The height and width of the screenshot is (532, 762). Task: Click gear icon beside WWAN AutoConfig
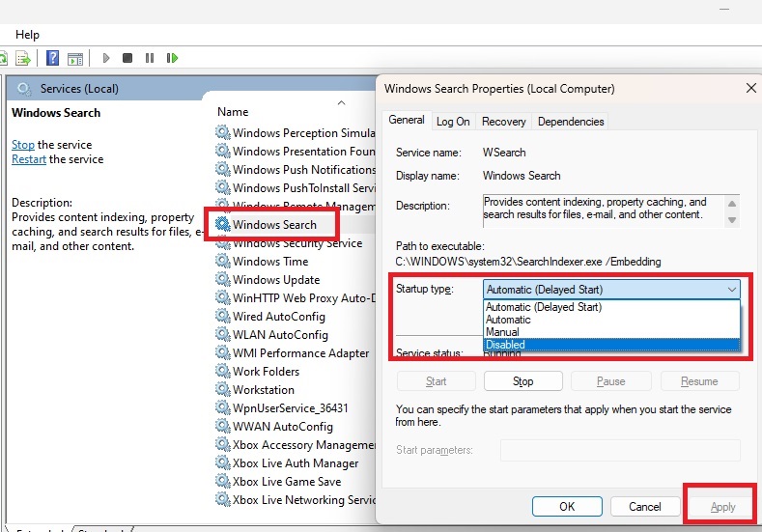[x=222, y=426]
